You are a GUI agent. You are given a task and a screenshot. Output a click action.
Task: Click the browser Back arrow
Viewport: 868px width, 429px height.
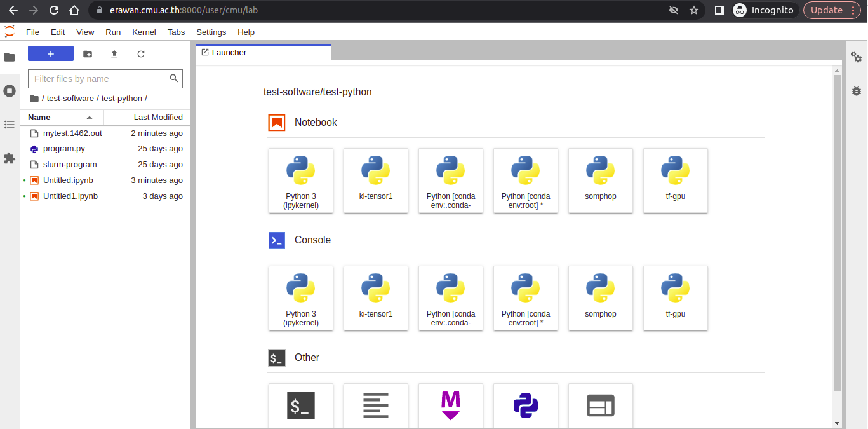13,10
